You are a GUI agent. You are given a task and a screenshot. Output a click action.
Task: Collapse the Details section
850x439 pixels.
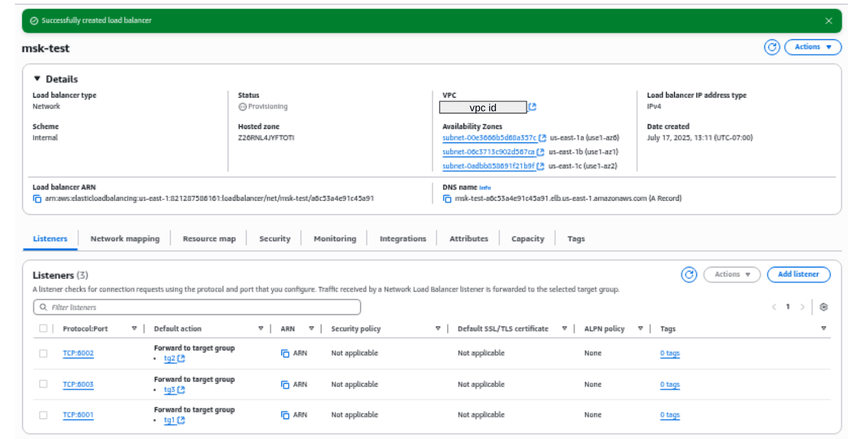click(x=38, y=79)
